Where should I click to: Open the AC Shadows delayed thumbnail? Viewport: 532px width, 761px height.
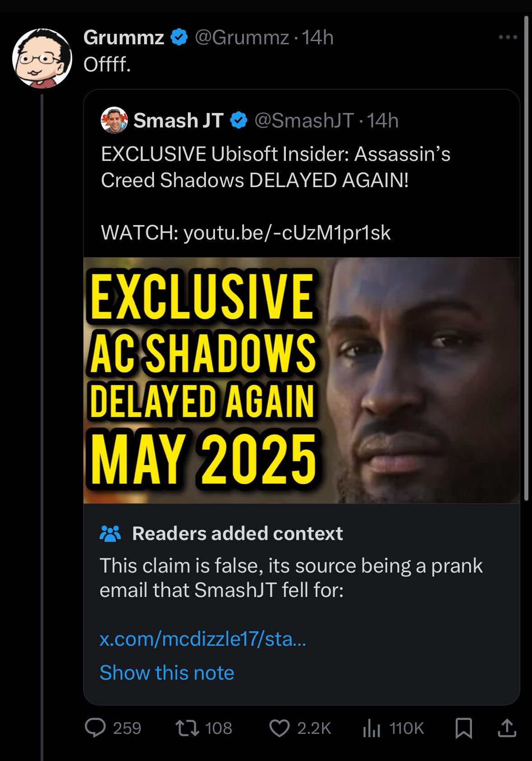(301, 380)
